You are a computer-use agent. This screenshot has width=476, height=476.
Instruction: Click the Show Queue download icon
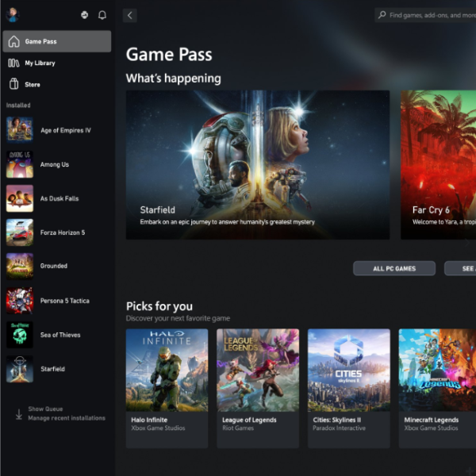pyautogui.click(x=18, y=414)
